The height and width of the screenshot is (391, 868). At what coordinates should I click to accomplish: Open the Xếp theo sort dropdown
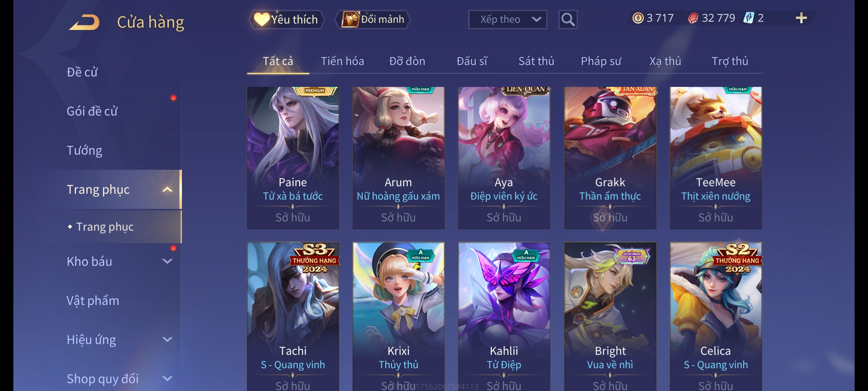(507, 20)
